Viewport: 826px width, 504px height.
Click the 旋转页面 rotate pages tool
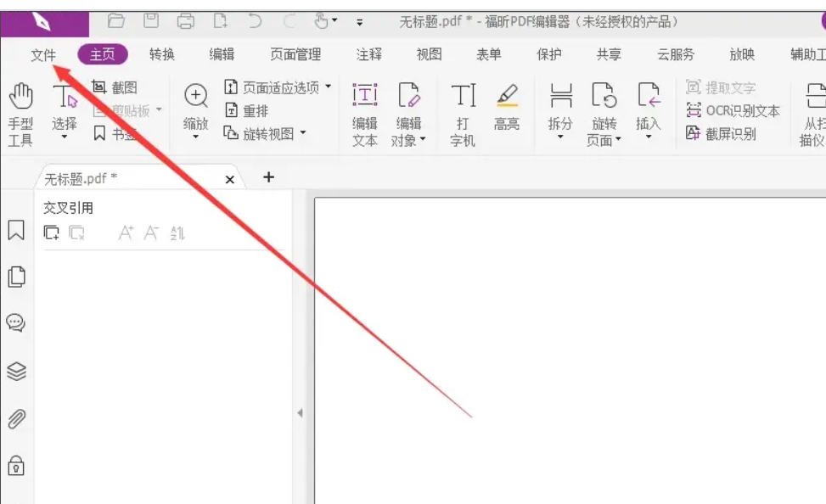pos(604,115)
